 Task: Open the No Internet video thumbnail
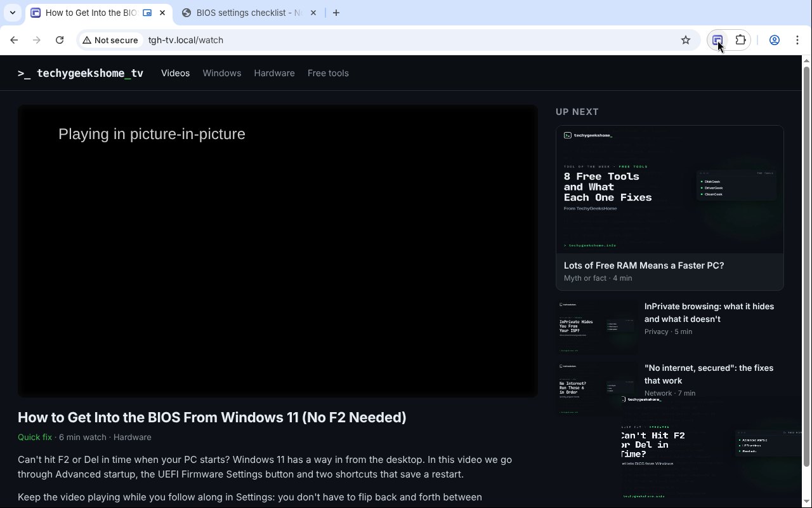pyautogui.click(x=597, y=388)
